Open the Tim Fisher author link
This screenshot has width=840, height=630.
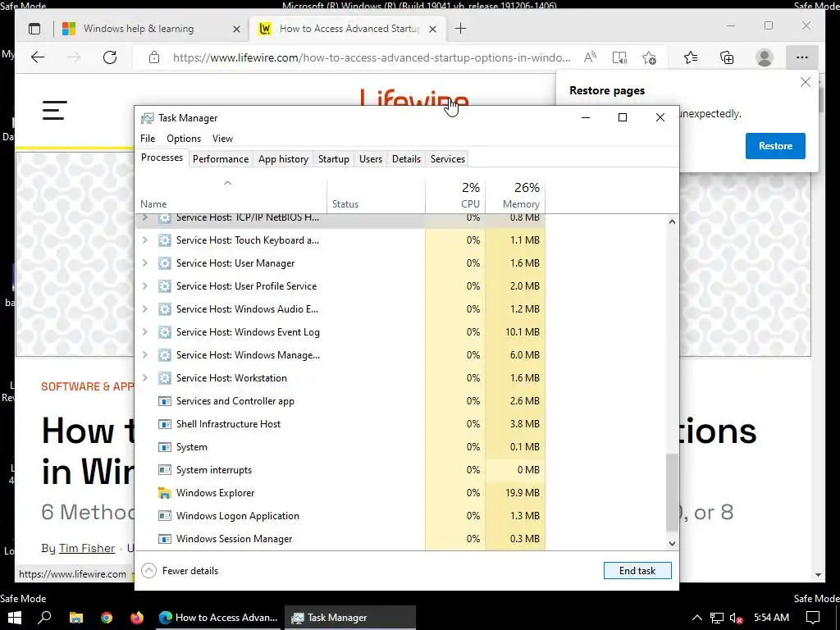pyautogui.click(x=87, y=548)
